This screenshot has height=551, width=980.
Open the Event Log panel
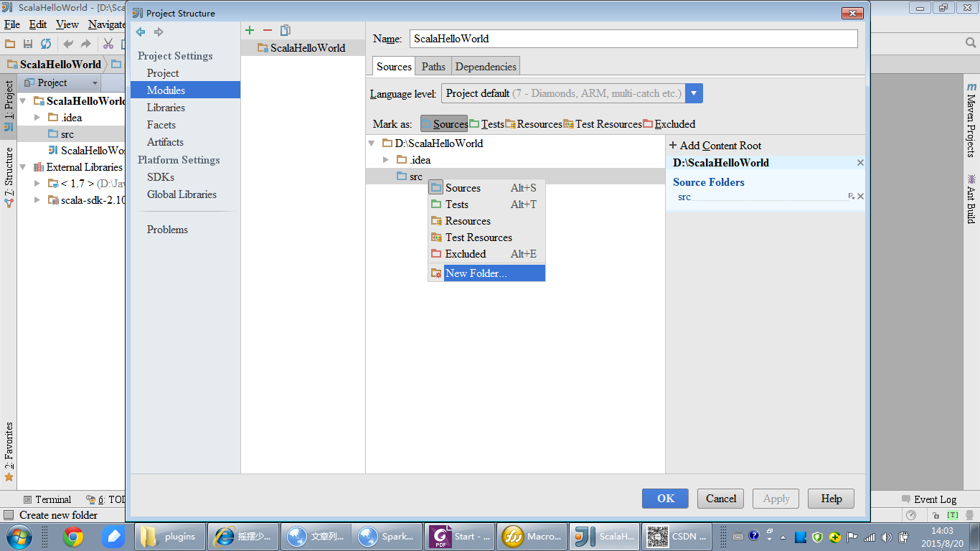(929, 499)
